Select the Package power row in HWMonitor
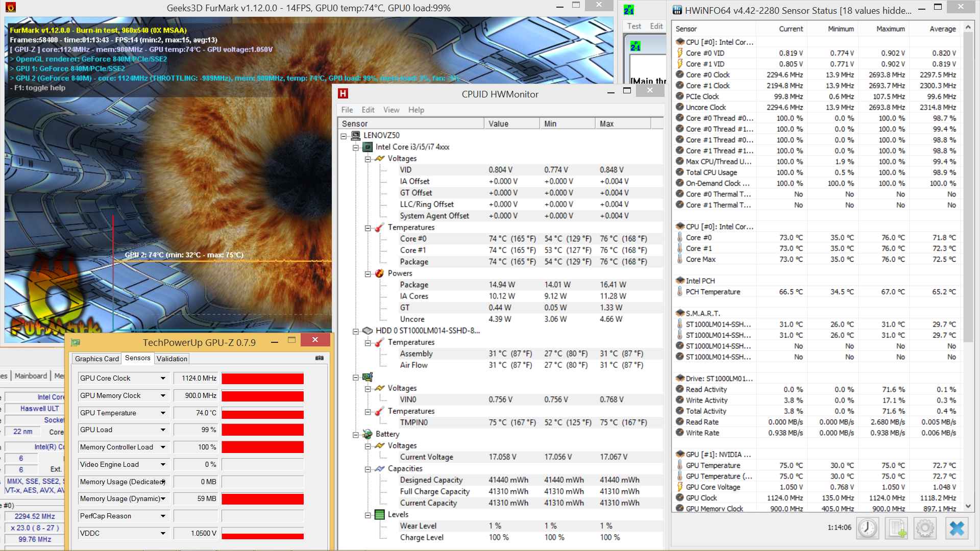 tap(500, 285)
